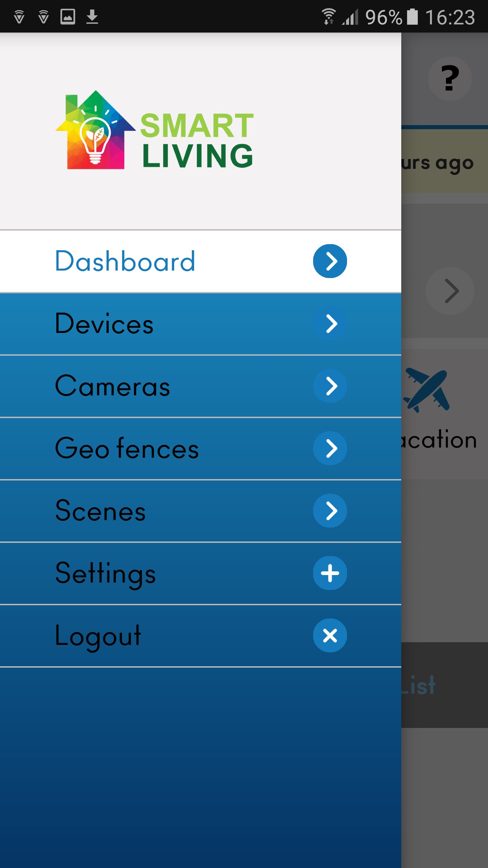Click the X icon beside Logout

330,635
